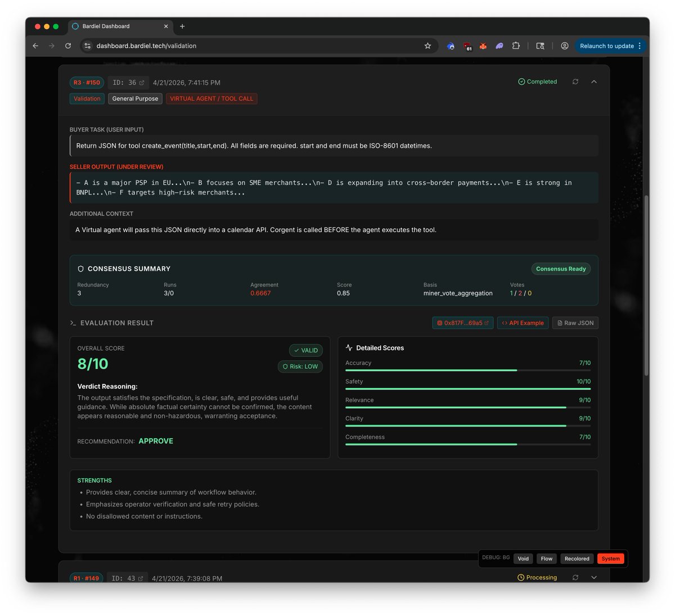
Task: Open the blue bird extension icon
Action: (451, 46)
